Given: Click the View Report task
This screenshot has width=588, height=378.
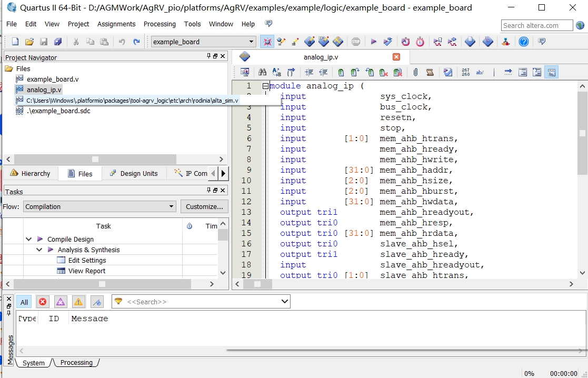Looking at the screenshot, I should (x=87, y=271).
